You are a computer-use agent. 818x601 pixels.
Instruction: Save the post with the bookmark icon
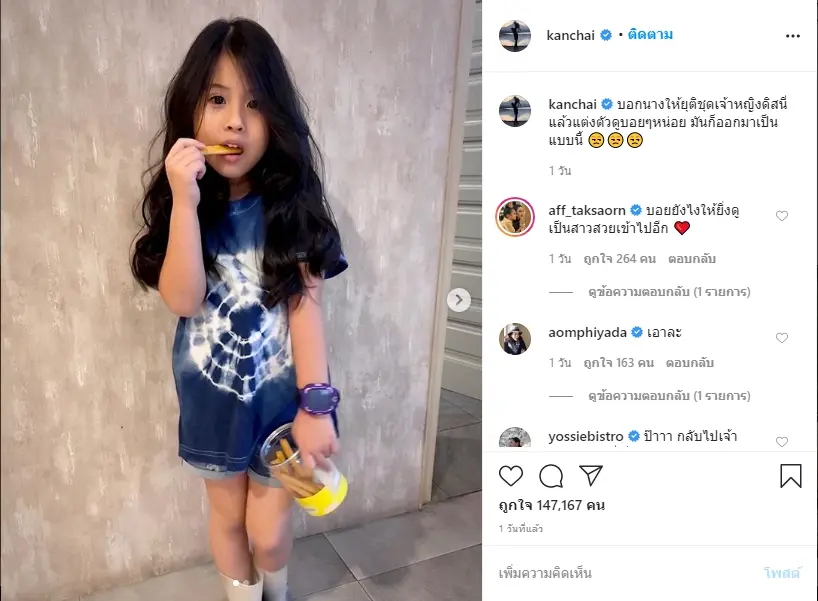[x=791, y=476]
